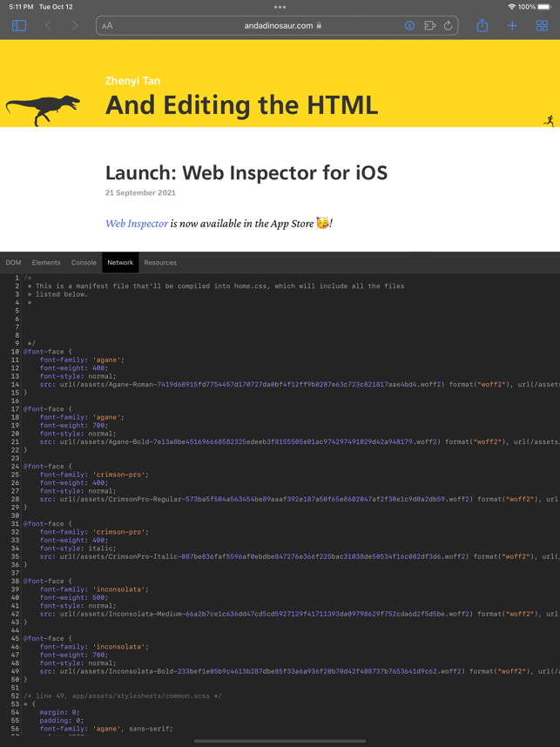Open the Resources tab
The height and width of the screenshot is (747, 560).
pyautogui.click(x=160, y=263)
